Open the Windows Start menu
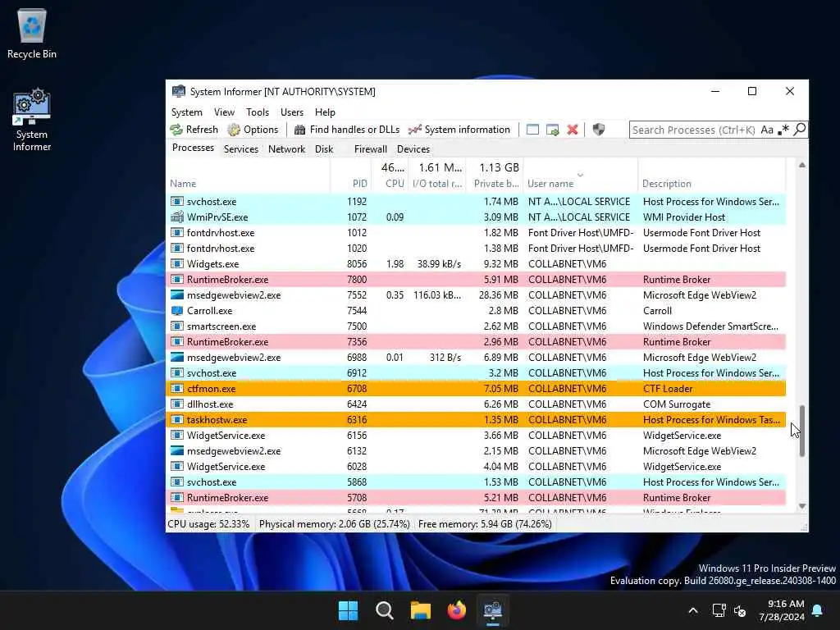The image size is (840, 630). 348,610
